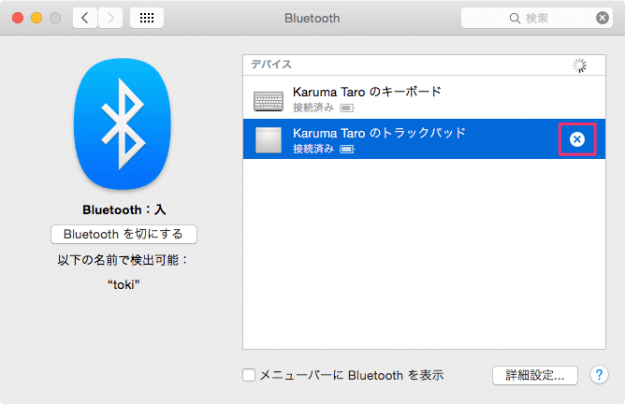Show all preferences with the grid icon
Image resolution: width=625 pixels, height=404 pixels.
[x=146, y=18]
